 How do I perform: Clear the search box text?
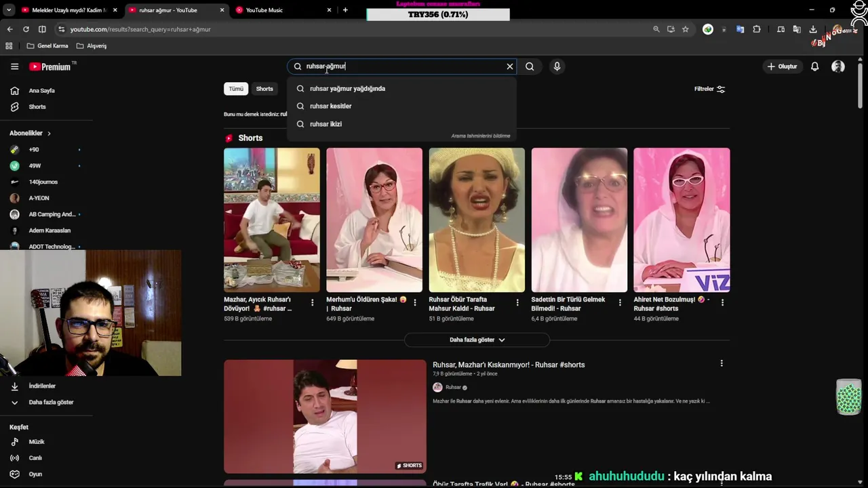click(510, 66)
